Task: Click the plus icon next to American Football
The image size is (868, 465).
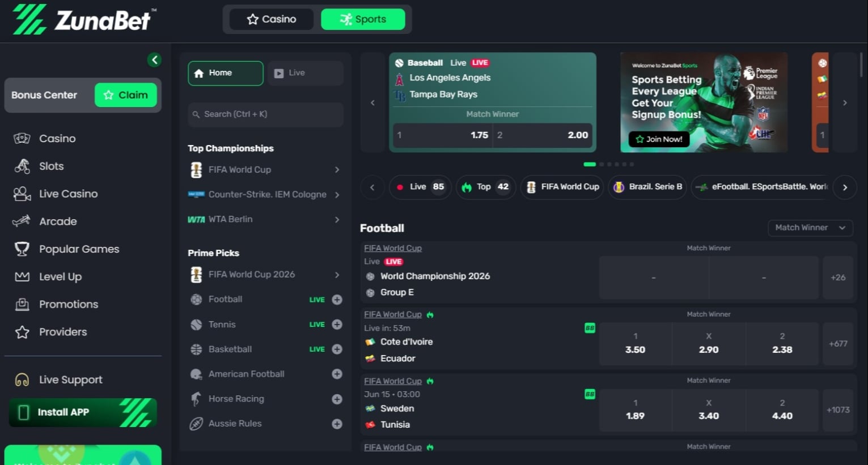Action: pyautogui.click(x=337, y=374)
